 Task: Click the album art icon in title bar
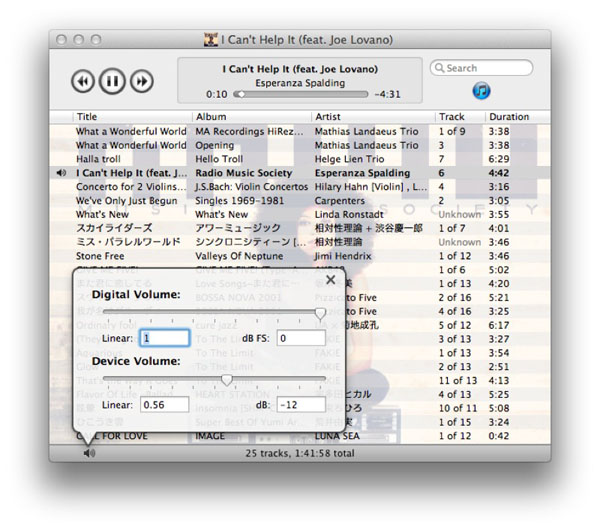click(211, 39)
